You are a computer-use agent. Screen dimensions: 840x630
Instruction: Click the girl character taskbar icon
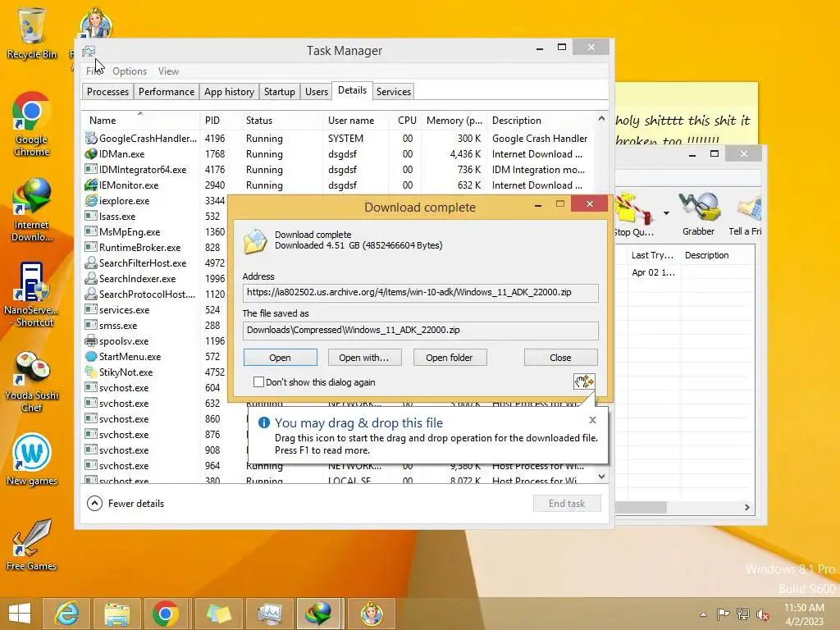372,614
